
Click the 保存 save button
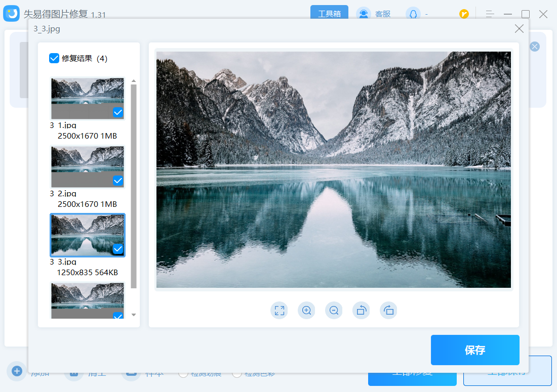tap(475, 350)
